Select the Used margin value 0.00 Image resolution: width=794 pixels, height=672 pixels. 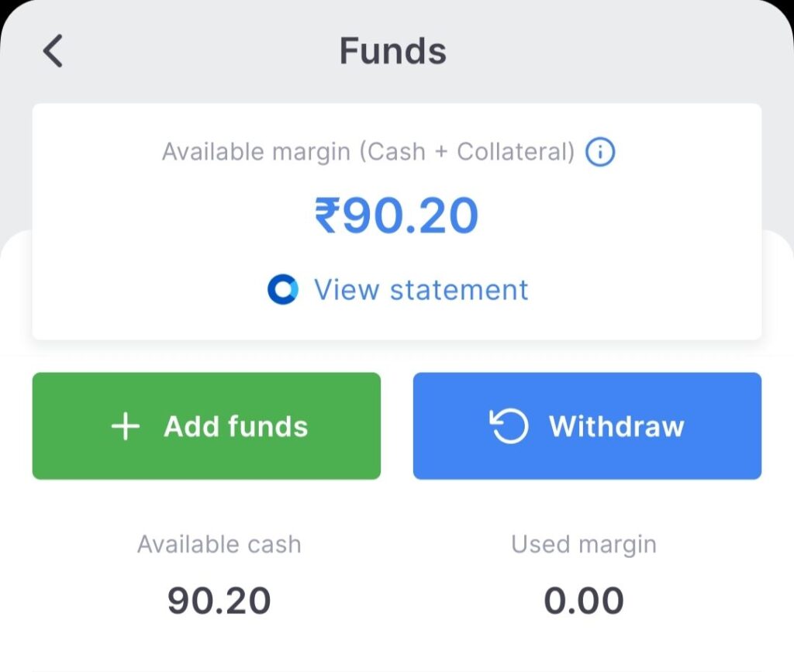pyautogui.click(x=583, y=601)
